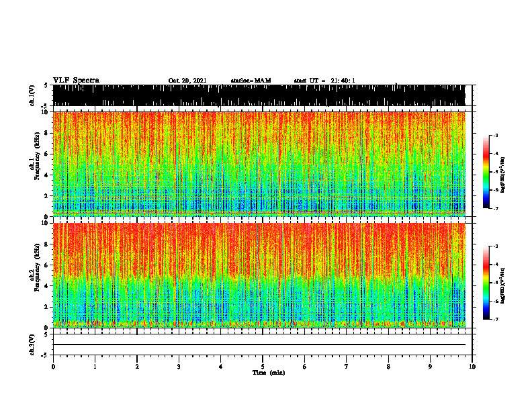Click the "5" tick label on time axis
532x411 pixels.
click(263, 367)
